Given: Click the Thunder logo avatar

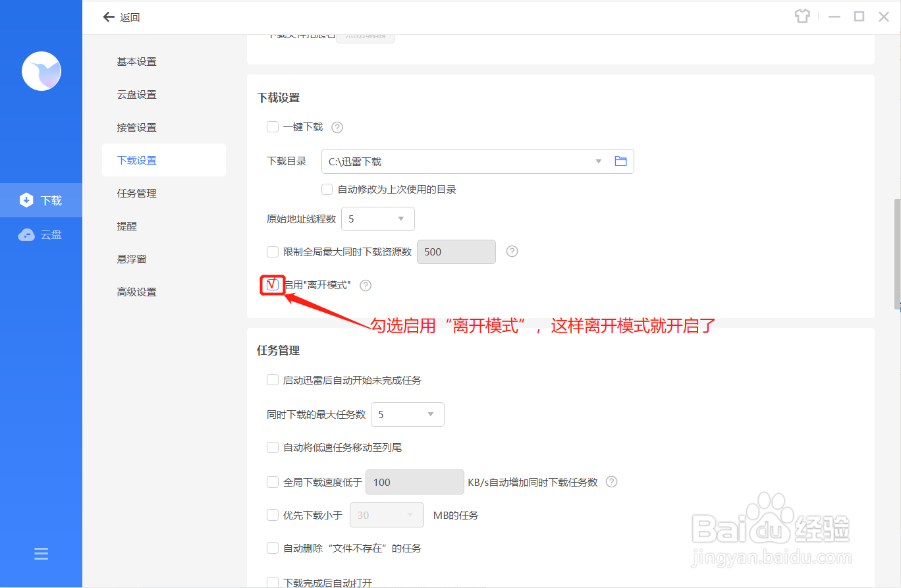Looking at the screenshot, I should click(x=41, y=71).
